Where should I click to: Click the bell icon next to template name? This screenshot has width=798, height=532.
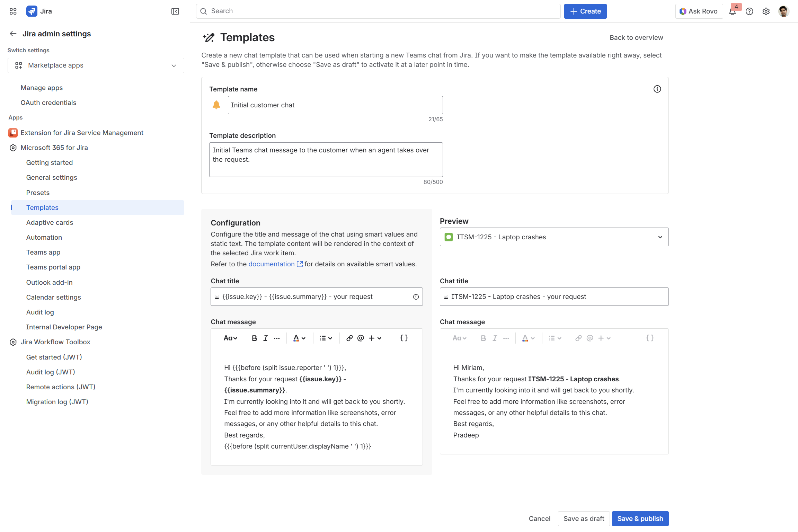click(x=216, y=105)
